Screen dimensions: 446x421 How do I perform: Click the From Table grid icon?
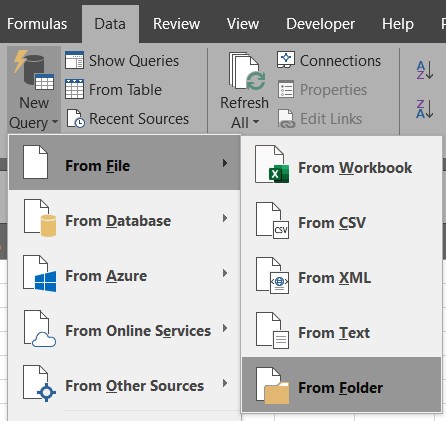[x=75, y=89]
